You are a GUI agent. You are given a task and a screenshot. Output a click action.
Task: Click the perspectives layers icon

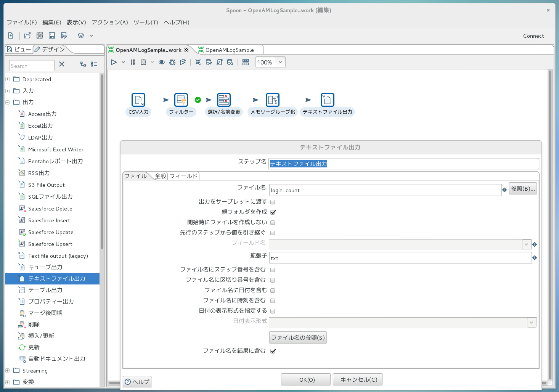81,35
